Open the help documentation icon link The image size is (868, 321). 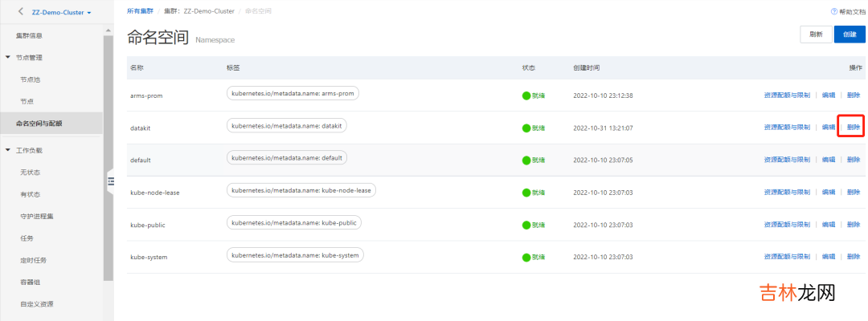coord(833,12)
